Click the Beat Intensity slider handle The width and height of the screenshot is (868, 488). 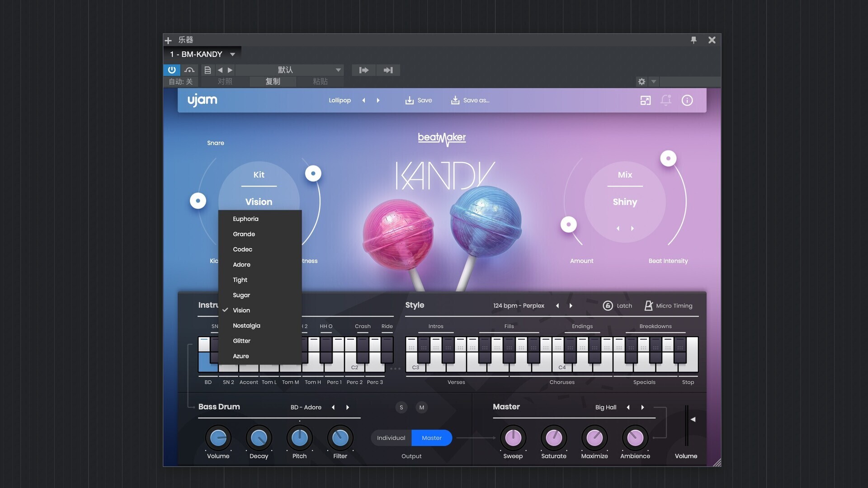pyautogui.click(x=668, y=158)
